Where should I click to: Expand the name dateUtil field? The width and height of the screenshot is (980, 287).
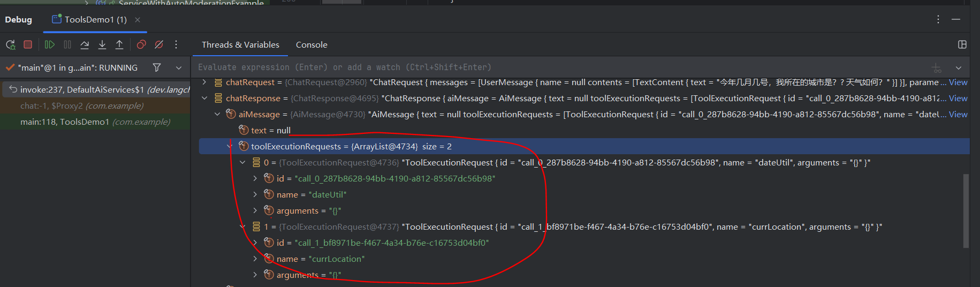coord(255,194)
